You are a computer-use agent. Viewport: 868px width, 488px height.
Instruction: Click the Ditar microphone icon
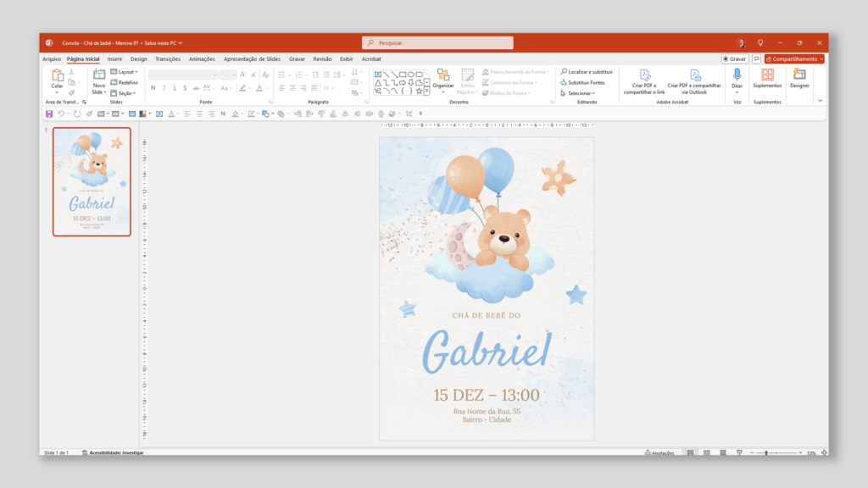[737, 76]
